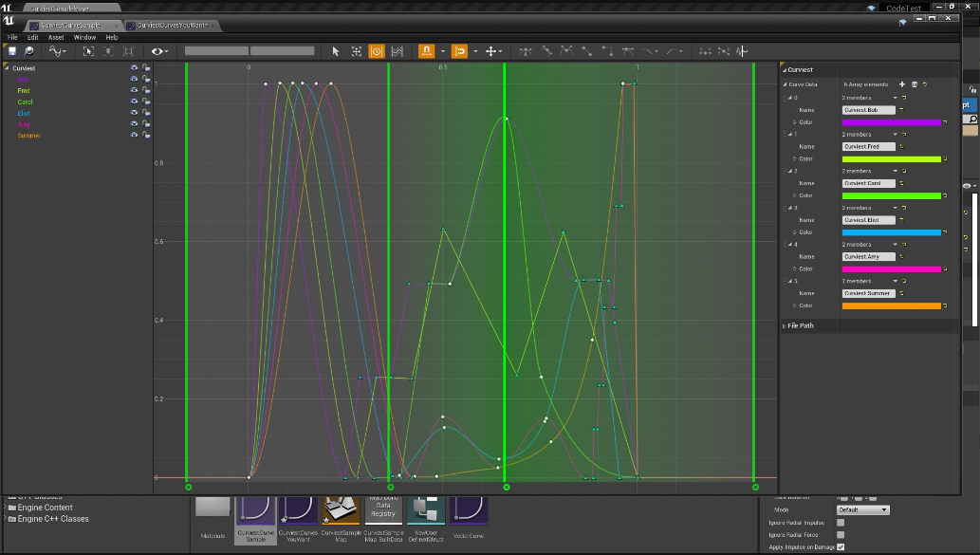Screen dimensions: 980x555
Task: Click the Fit All zoom icon
Action: (88, 51)
